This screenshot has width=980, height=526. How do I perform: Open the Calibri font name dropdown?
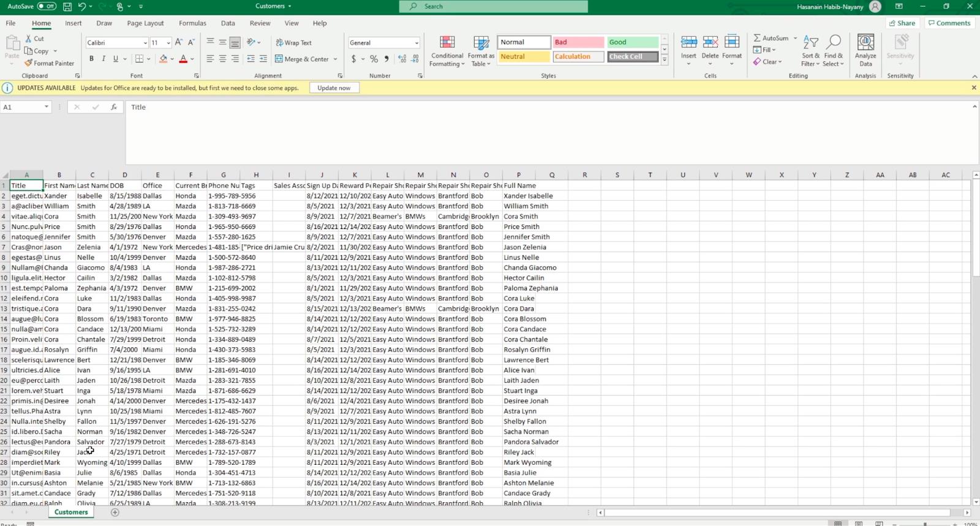tap(145, 43)
